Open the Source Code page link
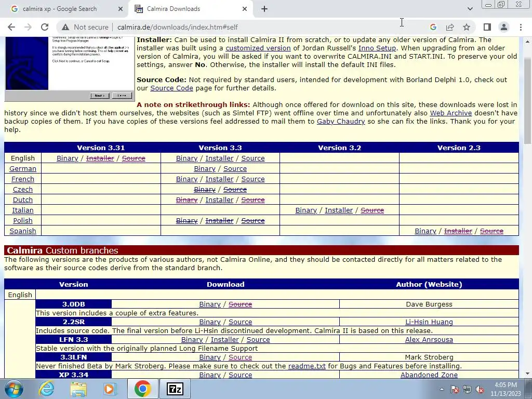532x399 pixels. click(x=171, y=88)
